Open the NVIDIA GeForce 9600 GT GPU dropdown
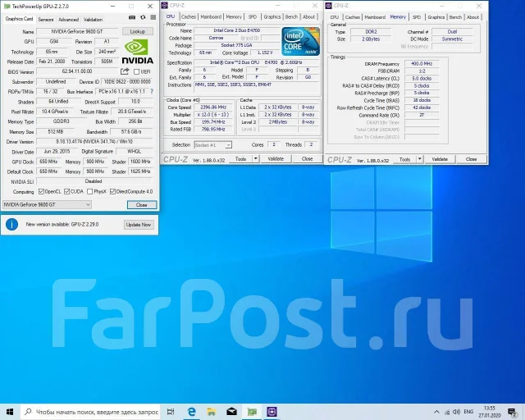The width and height of the screenshot is (525, 420). [47, 204]
